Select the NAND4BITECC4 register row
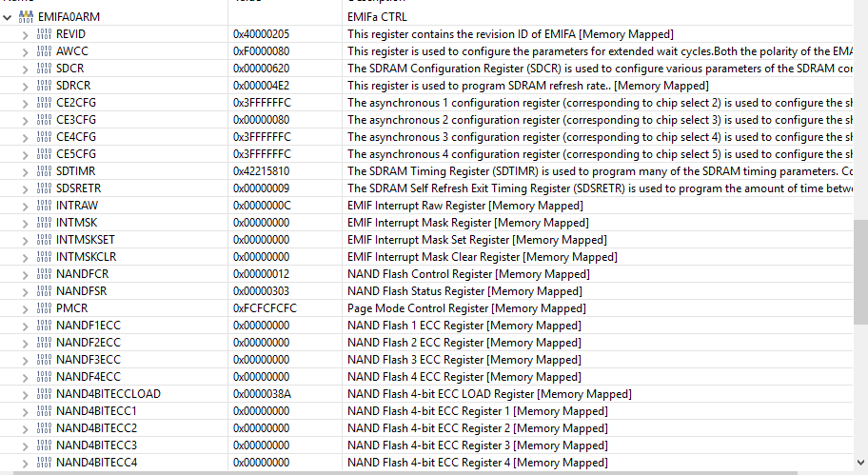This screenshot has height=475, width=868. coord(426,463)
